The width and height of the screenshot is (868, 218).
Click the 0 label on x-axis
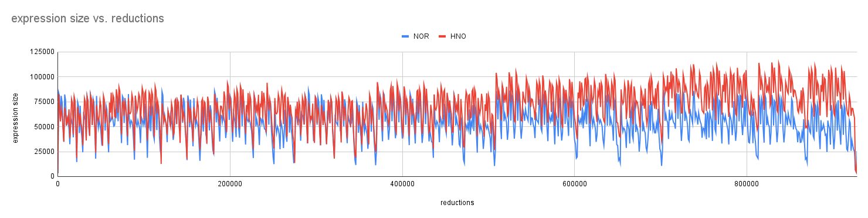click(57, 184)
